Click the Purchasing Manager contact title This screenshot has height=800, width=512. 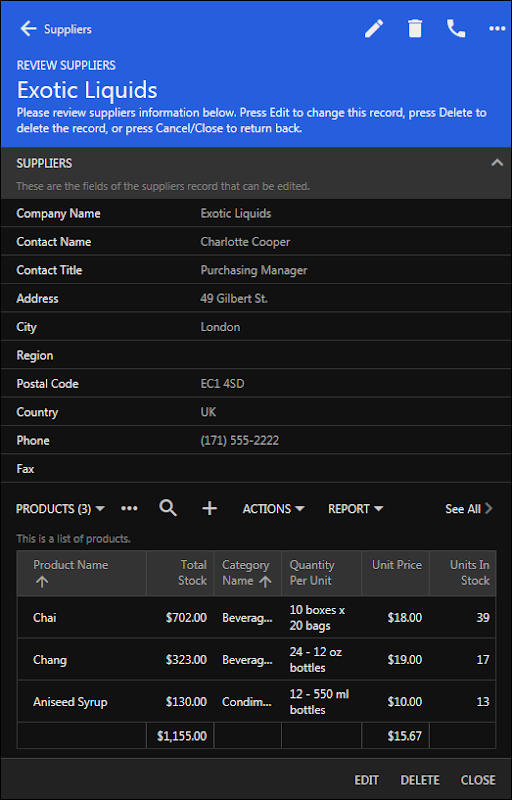tap(253, 270)
